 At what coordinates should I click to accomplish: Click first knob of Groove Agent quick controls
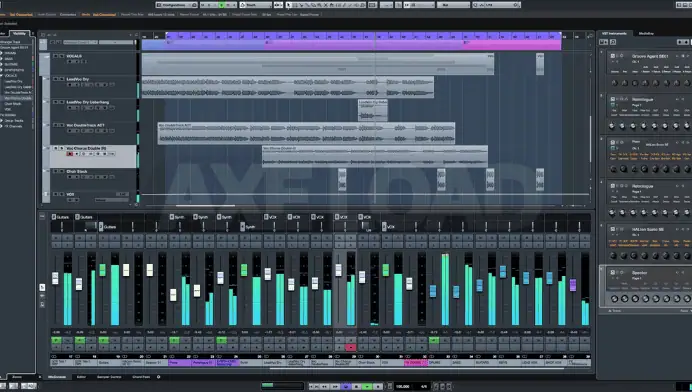(614, 83)
